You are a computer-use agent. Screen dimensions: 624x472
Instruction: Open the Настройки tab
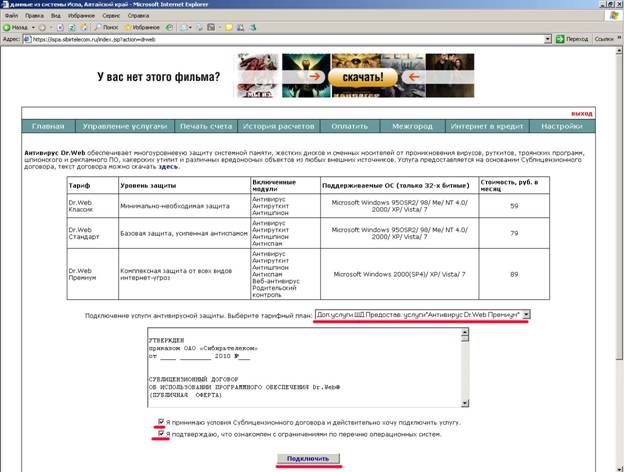(x=562, y=126)
